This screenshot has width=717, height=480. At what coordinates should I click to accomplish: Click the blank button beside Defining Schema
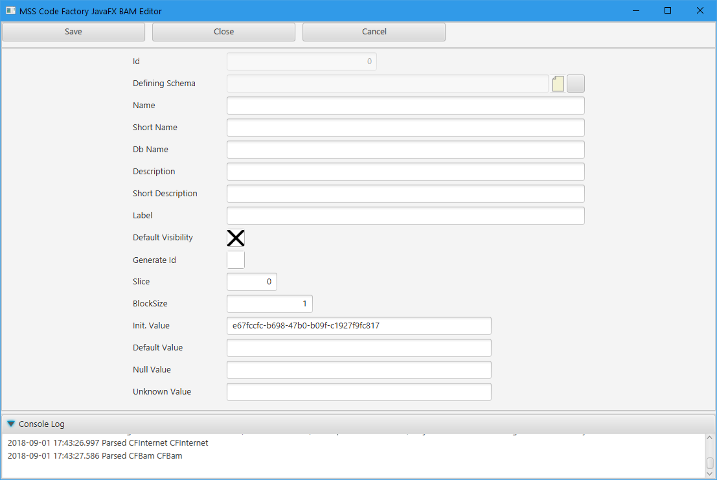pos(576,84)
